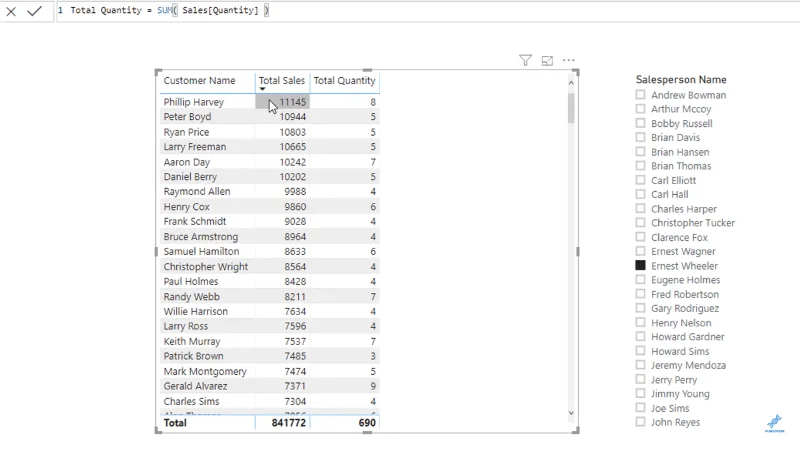Toggle the Total Sales sort direction arrow
This screenshot has width=800, height=449.
pyautogui.click(x=262, y=89)
